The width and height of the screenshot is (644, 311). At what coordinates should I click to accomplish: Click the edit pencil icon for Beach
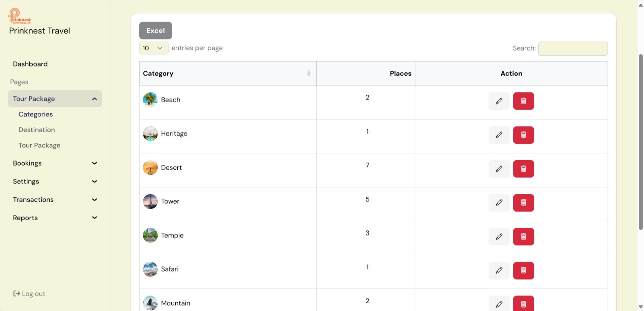tap(499, 101)
